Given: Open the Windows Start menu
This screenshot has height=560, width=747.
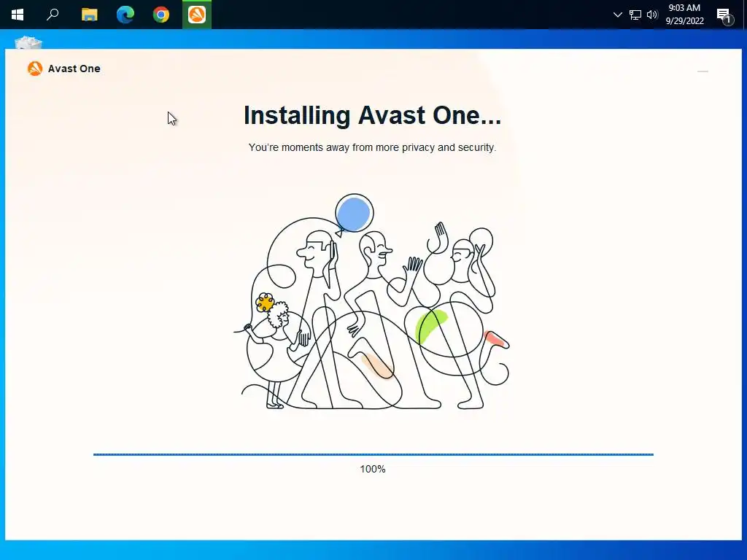Looking at the screenshot, I should (x=18, y=15).
